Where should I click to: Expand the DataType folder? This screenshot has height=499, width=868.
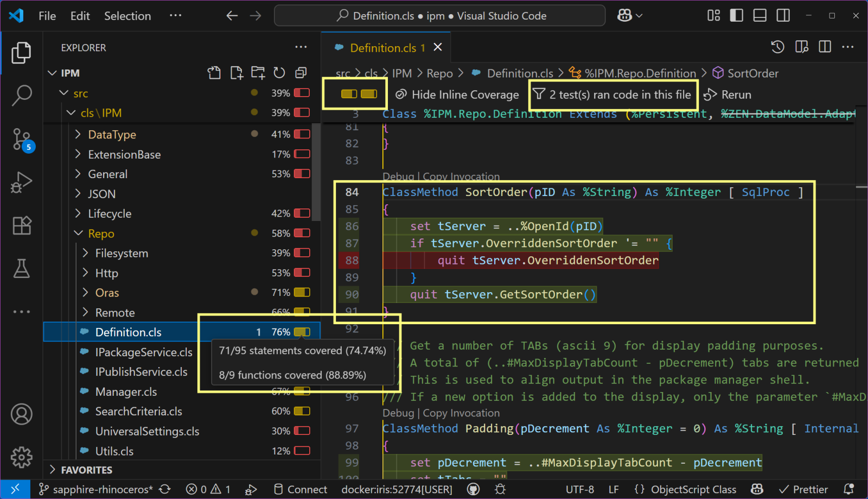pos(112,135)
